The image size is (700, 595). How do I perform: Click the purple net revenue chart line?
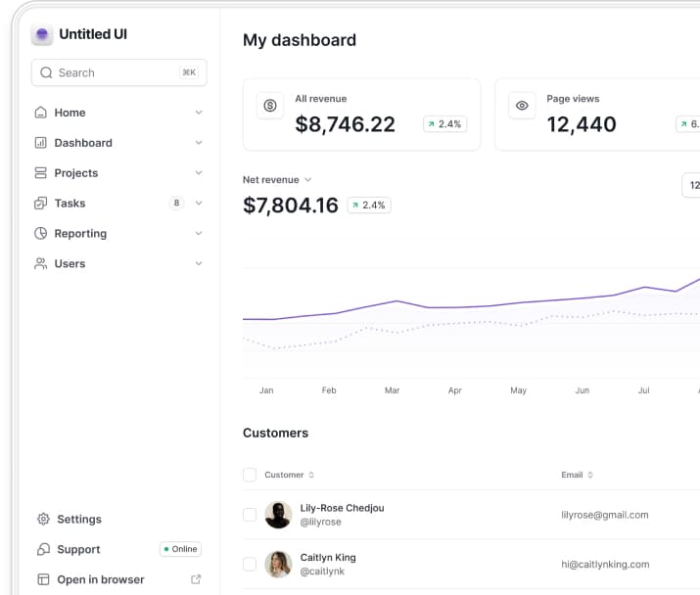396,301
